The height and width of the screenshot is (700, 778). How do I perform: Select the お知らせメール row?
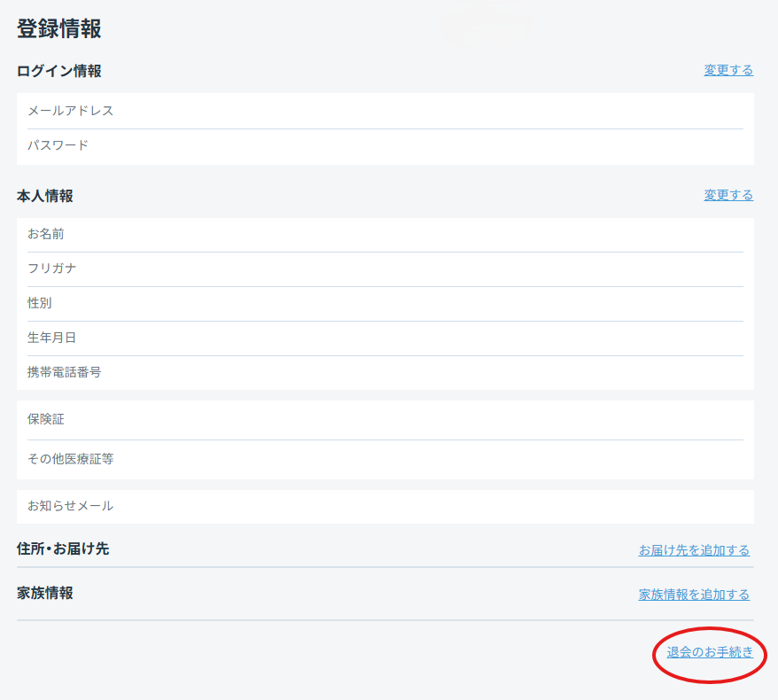click(385, 507)
